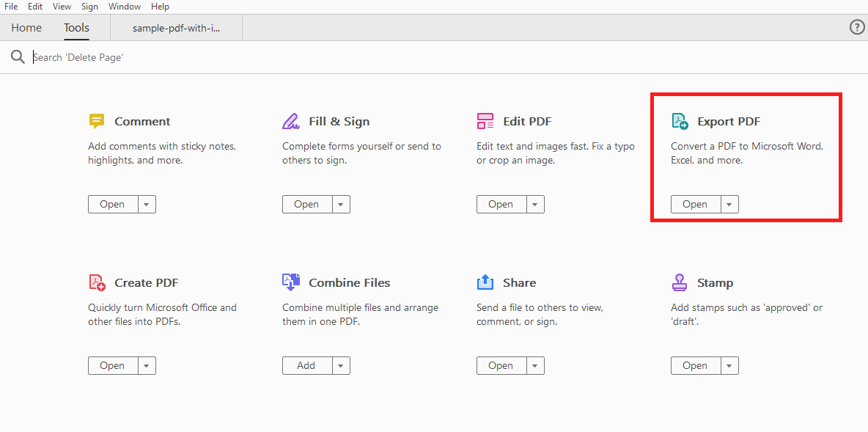This screenshot has height=432, width=868.
Task: Expand the Open dropdown under Stamp
Action: tap(729, 365)
